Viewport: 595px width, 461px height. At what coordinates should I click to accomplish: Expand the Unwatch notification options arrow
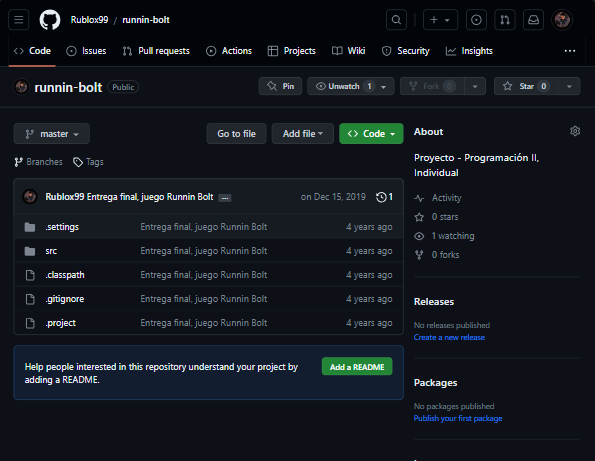tap(384, 87)
